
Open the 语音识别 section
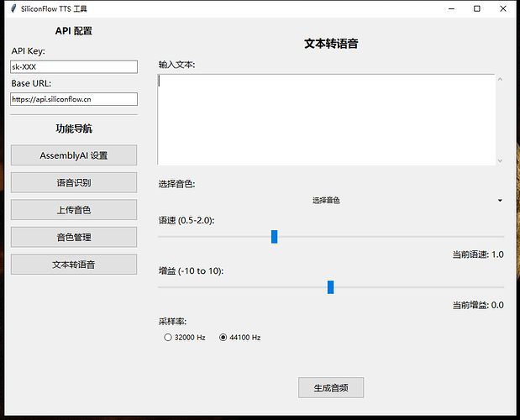click(74, 182)
